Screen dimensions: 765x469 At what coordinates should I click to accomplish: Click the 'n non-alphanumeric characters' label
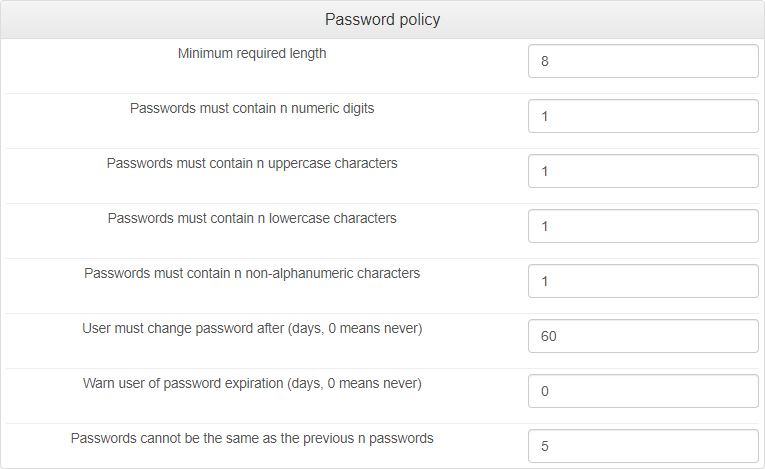pos(252,273)
